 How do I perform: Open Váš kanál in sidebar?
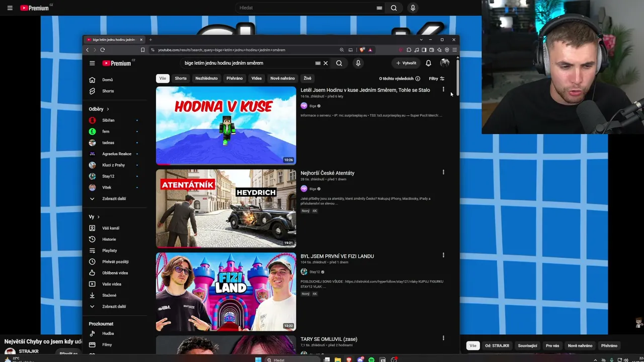(111, 228)
